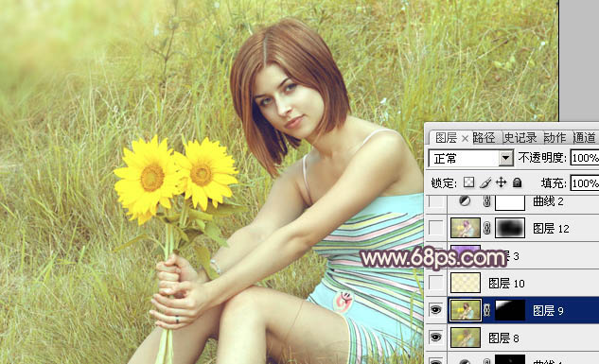The width and height of the screenshot is (599, 364).
Task: Click the mask link icon of 图层 12
Action: point(486,228)
